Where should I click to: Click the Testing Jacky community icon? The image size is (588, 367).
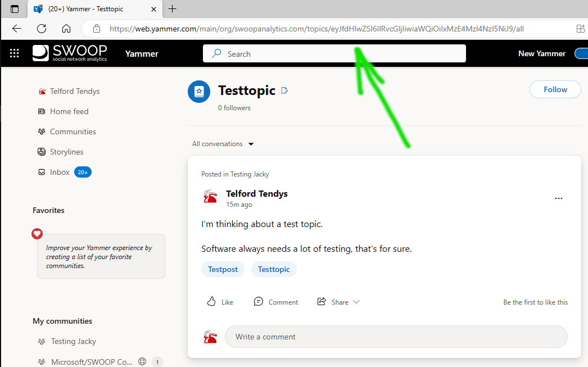click(x=42, y=342)
